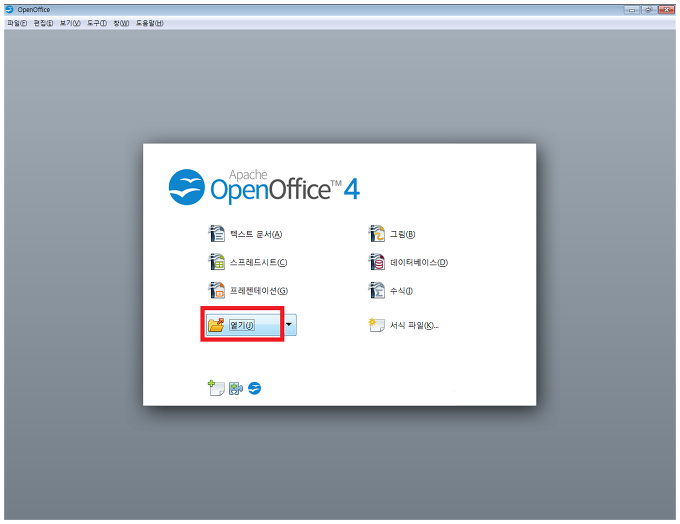680x524 pixels.
Task: Create a new database (데이터베이스)
Action: (x=408, y=262)
